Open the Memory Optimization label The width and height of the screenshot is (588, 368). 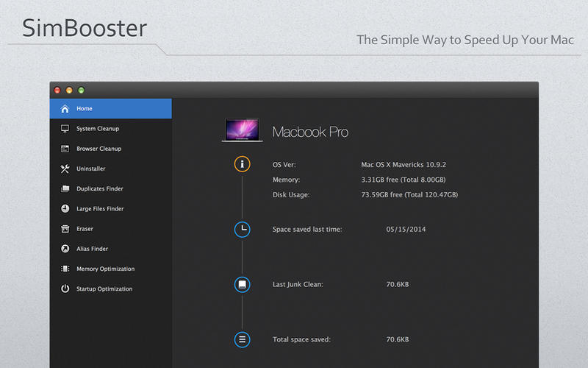coord(105,269)
